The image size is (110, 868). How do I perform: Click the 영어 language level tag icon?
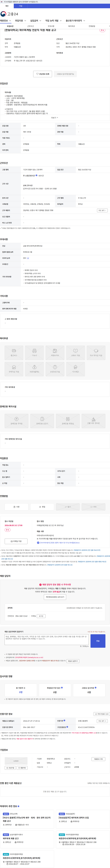(28, 258)
